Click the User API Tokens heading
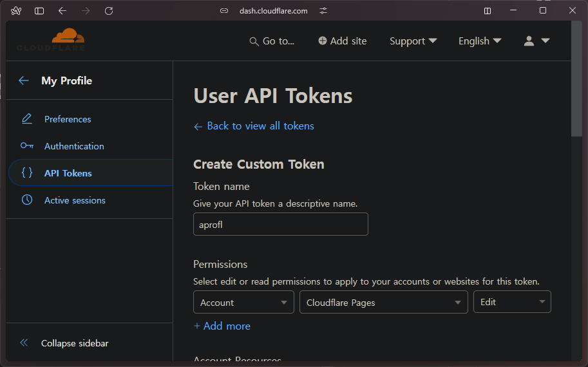This screenshot has width=588, height=367. 273,96
